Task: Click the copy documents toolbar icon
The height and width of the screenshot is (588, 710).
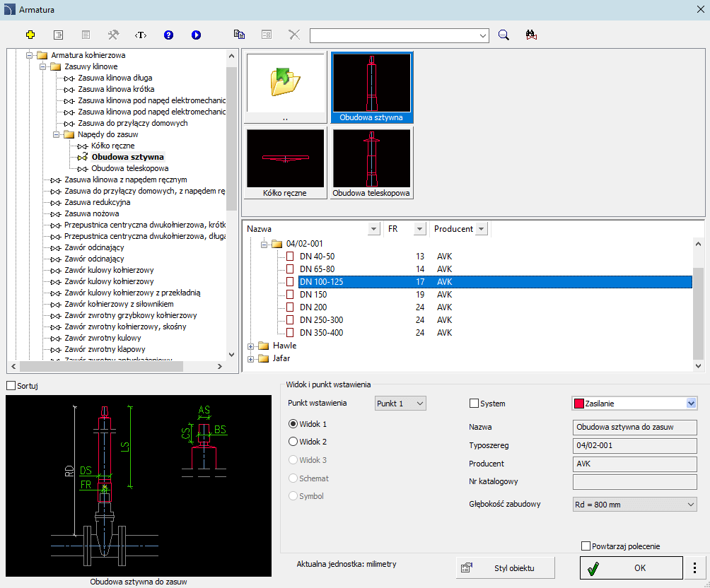Action: click(x=239, y=35)
